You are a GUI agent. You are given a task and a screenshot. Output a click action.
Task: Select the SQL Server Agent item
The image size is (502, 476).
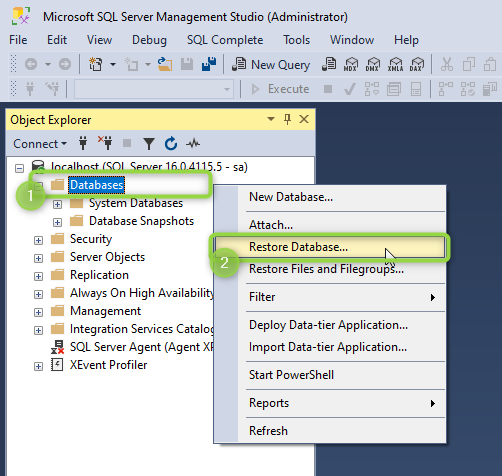click(x=141, y=347)
